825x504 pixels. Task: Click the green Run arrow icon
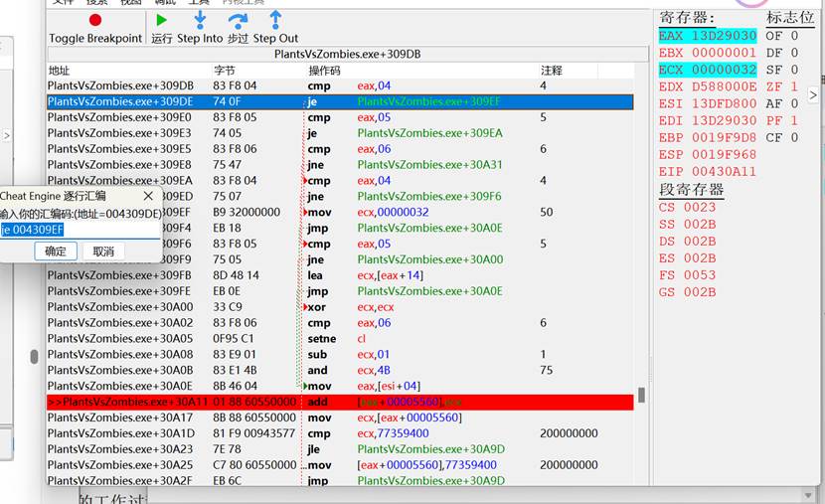click(x=162, y=20)
